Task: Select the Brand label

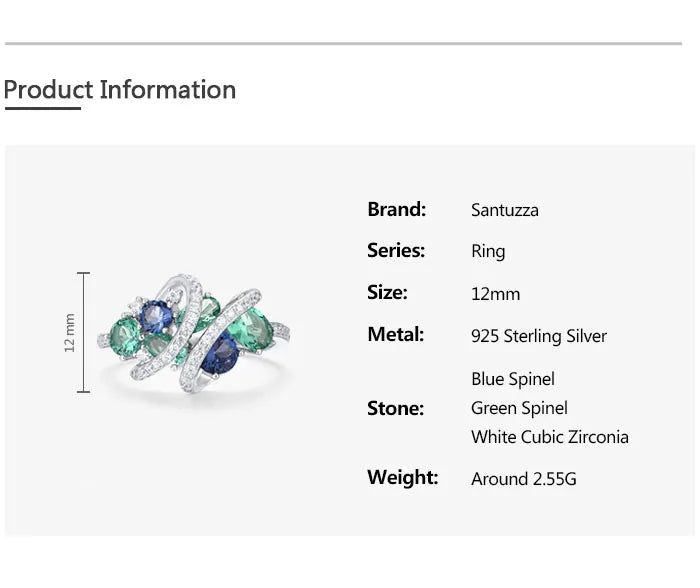Action: pos(396,209)
